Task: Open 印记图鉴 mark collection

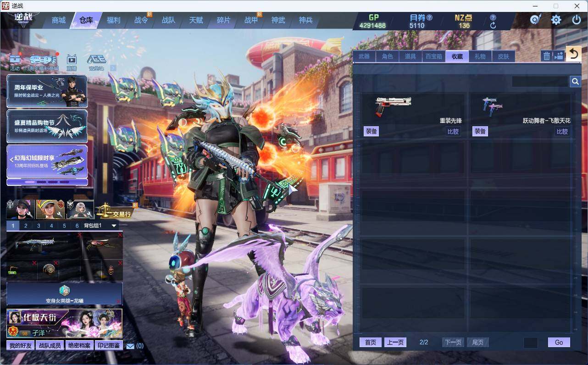Action: coord(109,346)
